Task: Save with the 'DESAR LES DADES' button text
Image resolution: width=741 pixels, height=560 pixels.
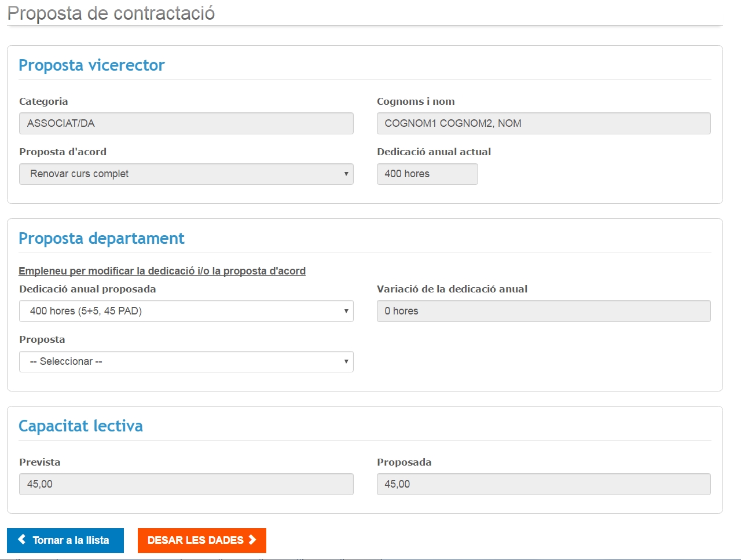Action: (x=195, y=540)
